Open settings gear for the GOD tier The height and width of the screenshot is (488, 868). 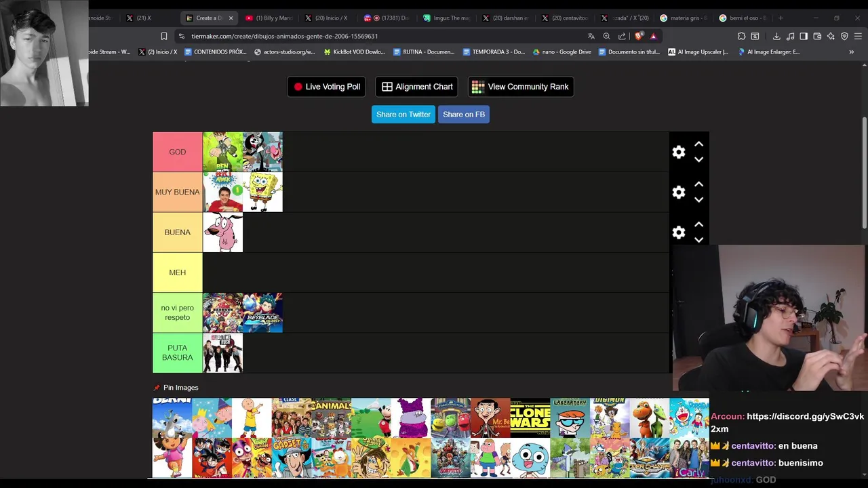pos(679,152)
